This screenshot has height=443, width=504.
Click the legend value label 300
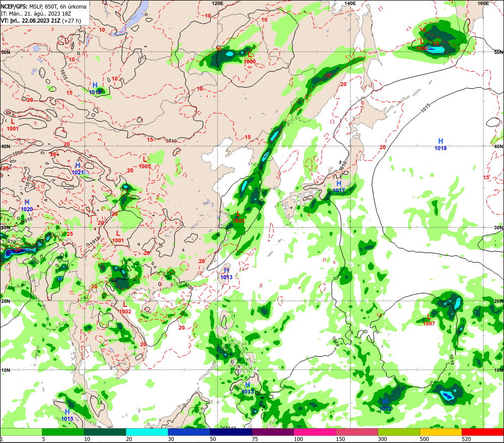(x=382, y=439)
